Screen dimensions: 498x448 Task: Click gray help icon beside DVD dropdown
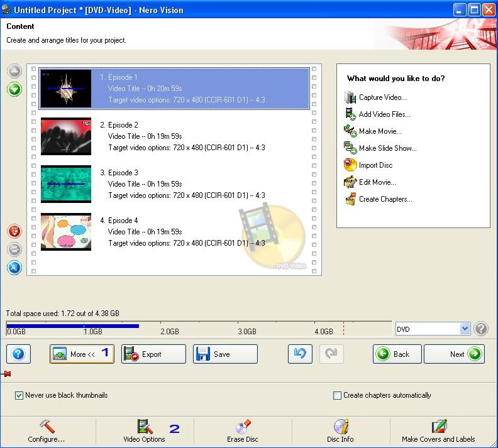(481, 329)
